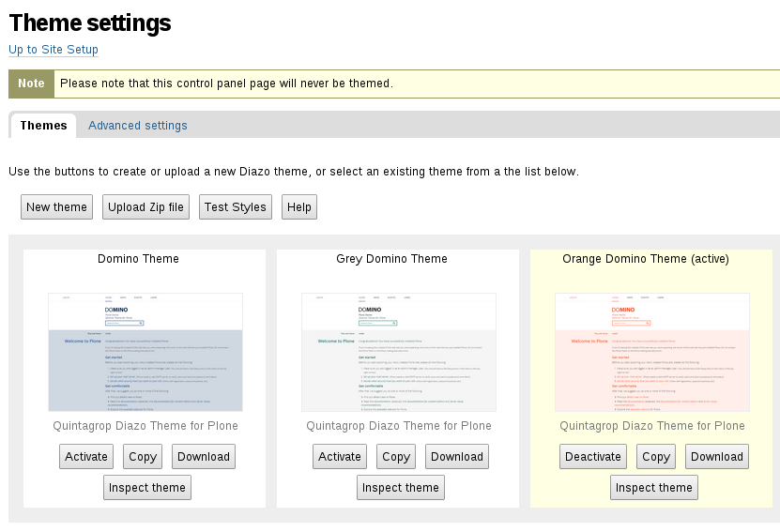
Task: Click the Orange Domino Theme preview thumbnail
Action: tap(652, 352)
